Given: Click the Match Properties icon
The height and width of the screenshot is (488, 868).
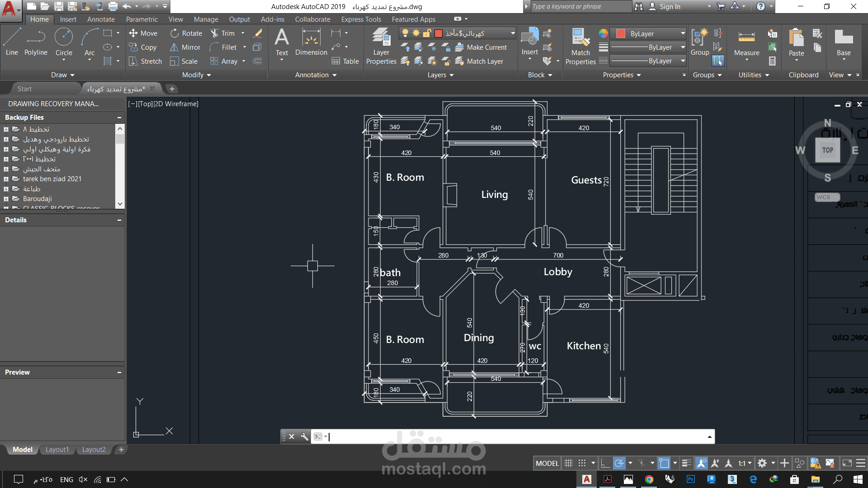Looking at the screenshot, I should coord(580,45).
